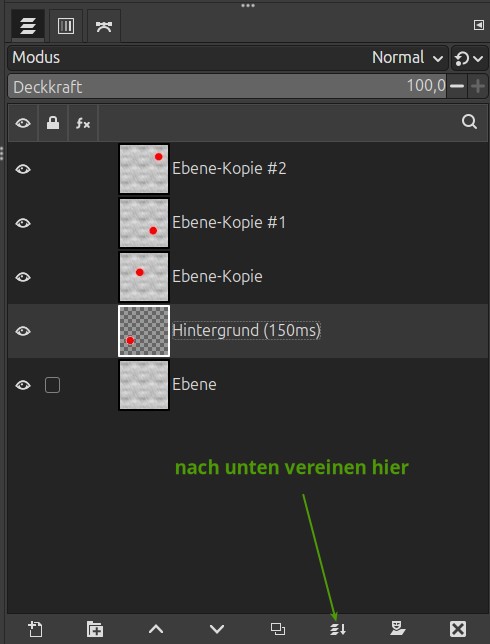Create a new layer group
This screenshot has height=644, width=490.
[95, 628]
